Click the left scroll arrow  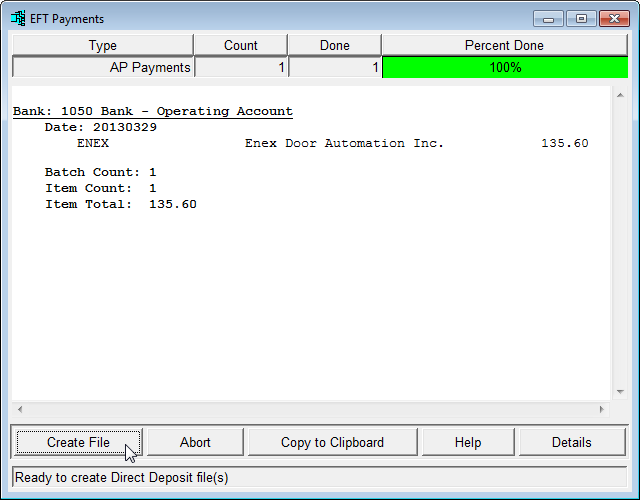[x=19, y=409]
